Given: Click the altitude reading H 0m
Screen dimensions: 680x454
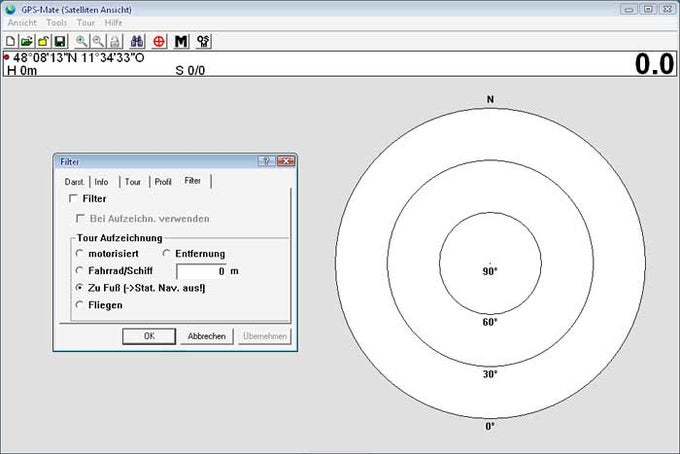Looking at the screenshot, I should coord(22,71).
